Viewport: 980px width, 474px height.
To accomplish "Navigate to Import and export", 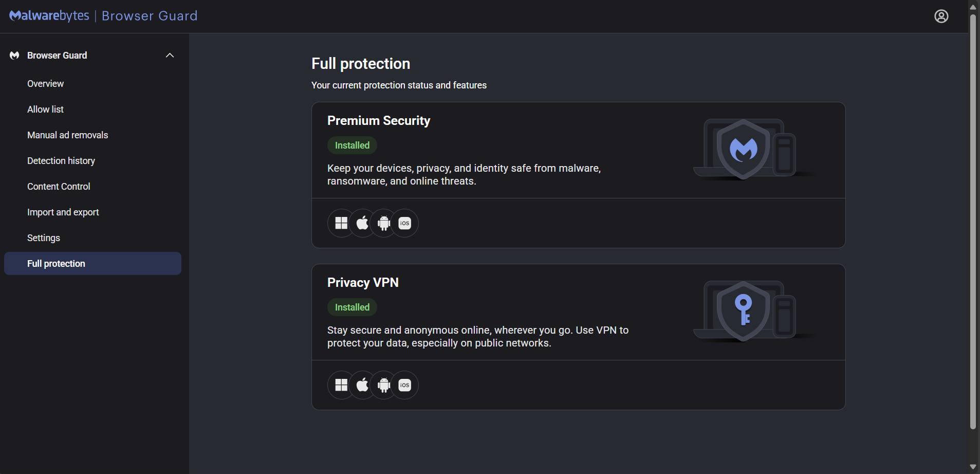I will coord(63,212).
